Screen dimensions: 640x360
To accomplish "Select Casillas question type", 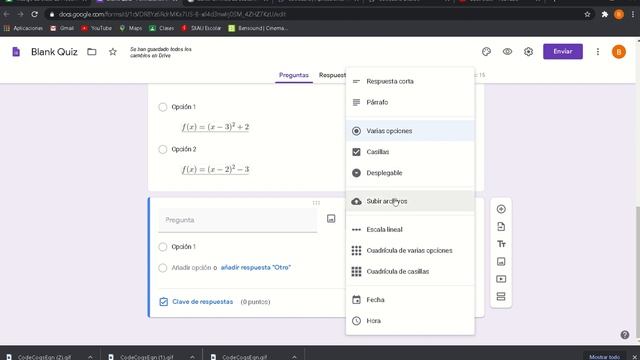I will [x=410, y=152].
